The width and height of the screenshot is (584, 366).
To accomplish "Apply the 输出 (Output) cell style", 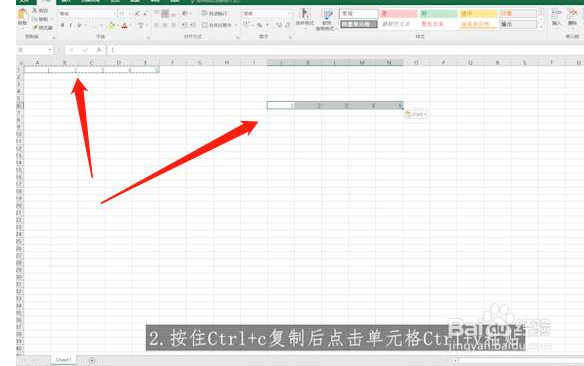I will (x=518, y=24).
